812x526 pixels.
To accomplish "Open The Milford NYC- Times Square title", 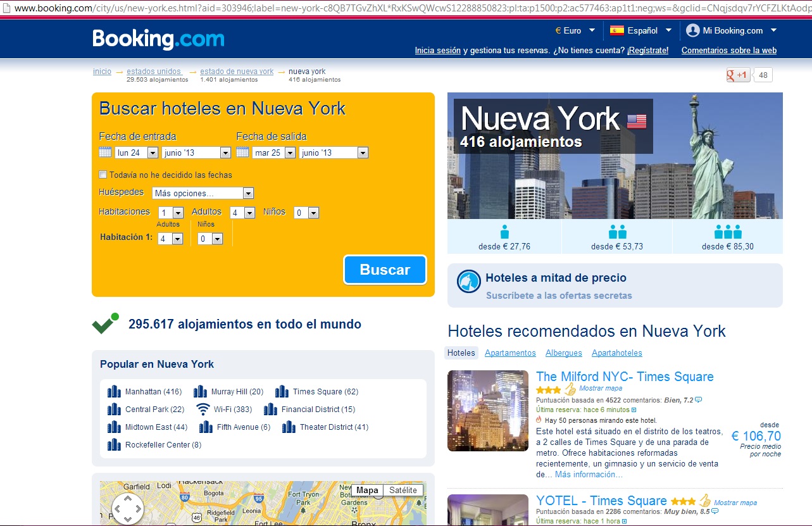I will coord(625,377).
